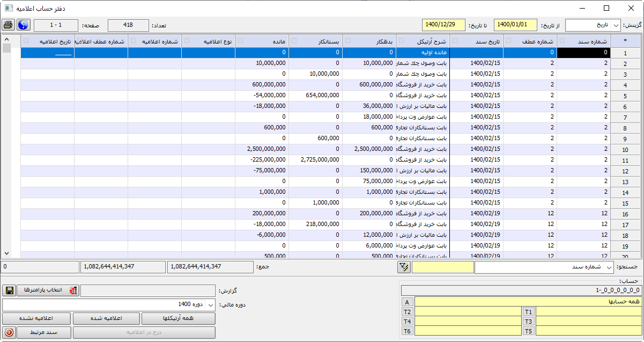
Task: Toggle checkbox in بدهکار column header
Action: coord(347,41)
